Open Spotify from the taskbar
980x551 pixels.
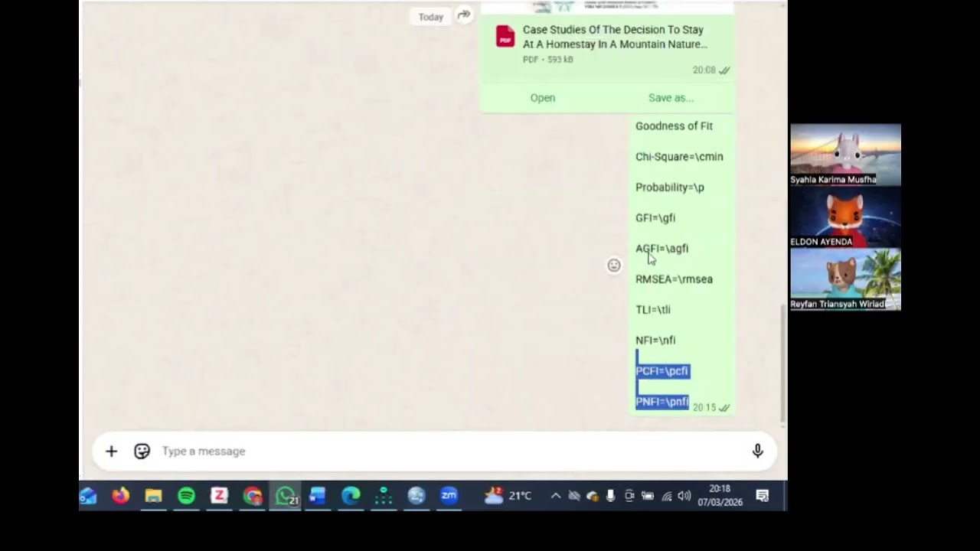[x=186, y=496]
